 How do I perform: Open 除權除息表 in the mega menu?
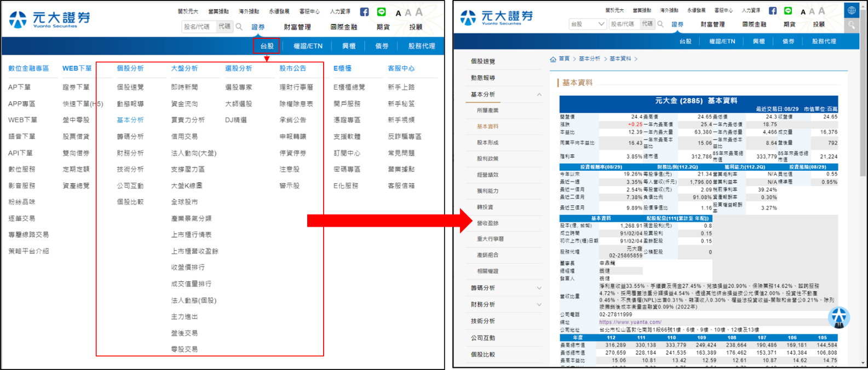(x=296, y=103)
